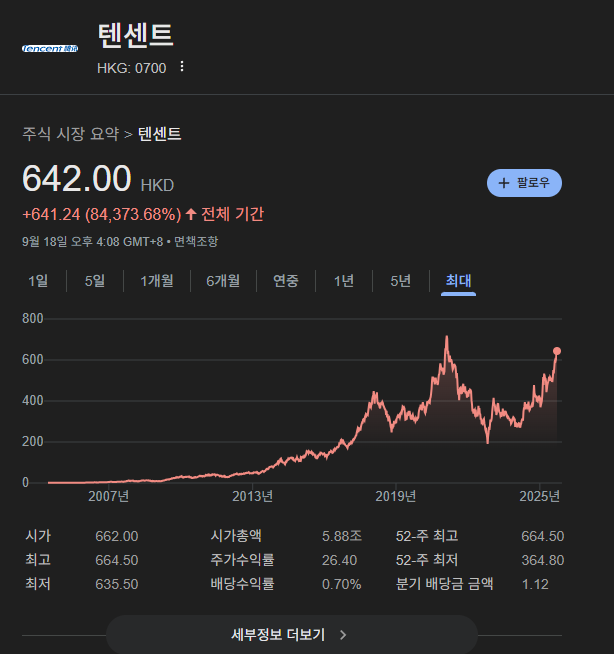Open the three-dot menu beside HKG: 0700
Screen dimensions: 614x654
[x=181, y=66]
